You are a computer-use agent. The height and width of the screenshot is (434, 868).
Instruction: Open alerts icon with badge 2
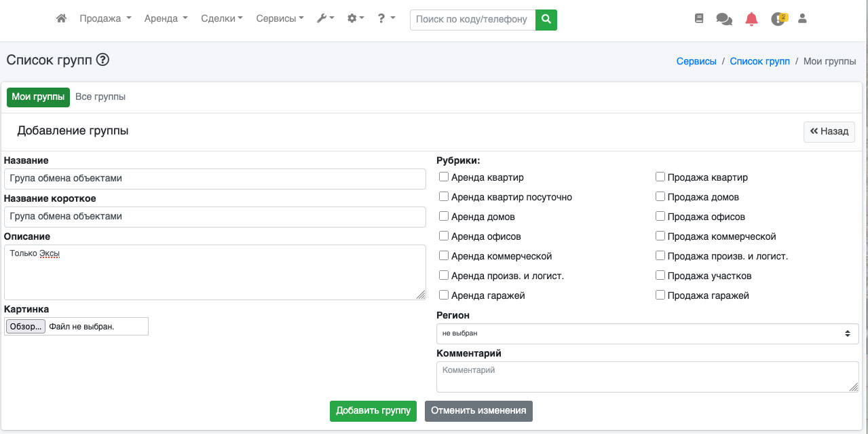click(778, 19)
